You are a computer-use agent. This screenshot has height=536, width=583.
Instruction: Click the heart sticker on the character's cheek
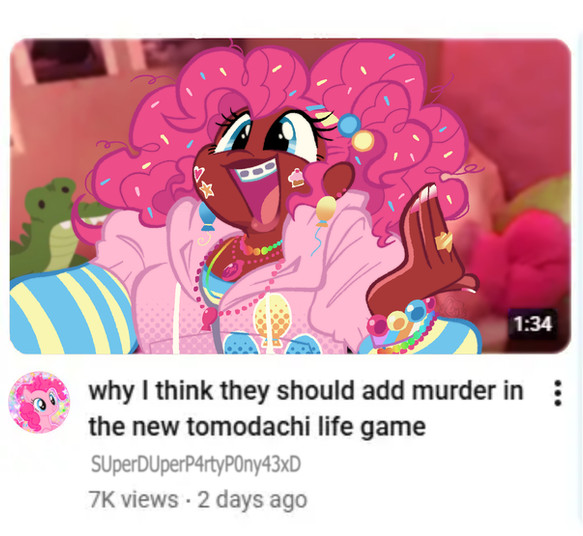199,173
